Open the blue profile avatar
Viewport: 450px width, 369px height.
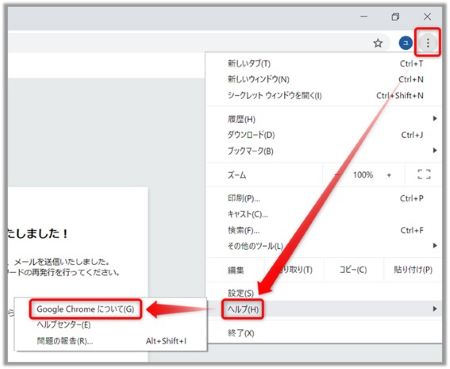click(x=405, y=43)
